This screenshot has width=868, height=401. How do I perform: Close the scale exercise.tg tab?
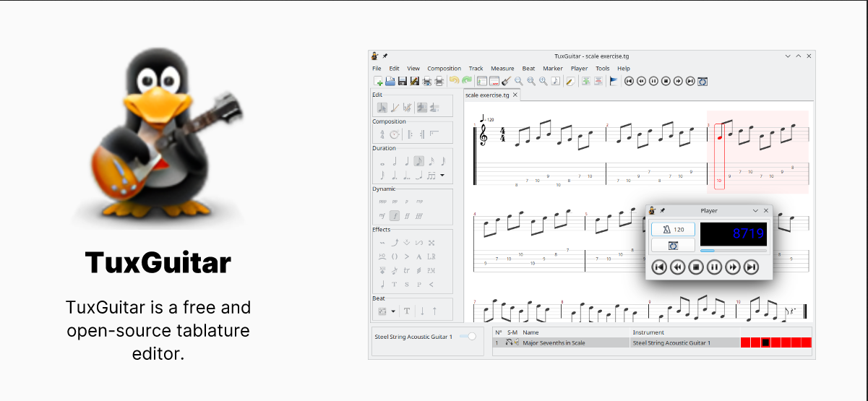[x=515, y=95]
